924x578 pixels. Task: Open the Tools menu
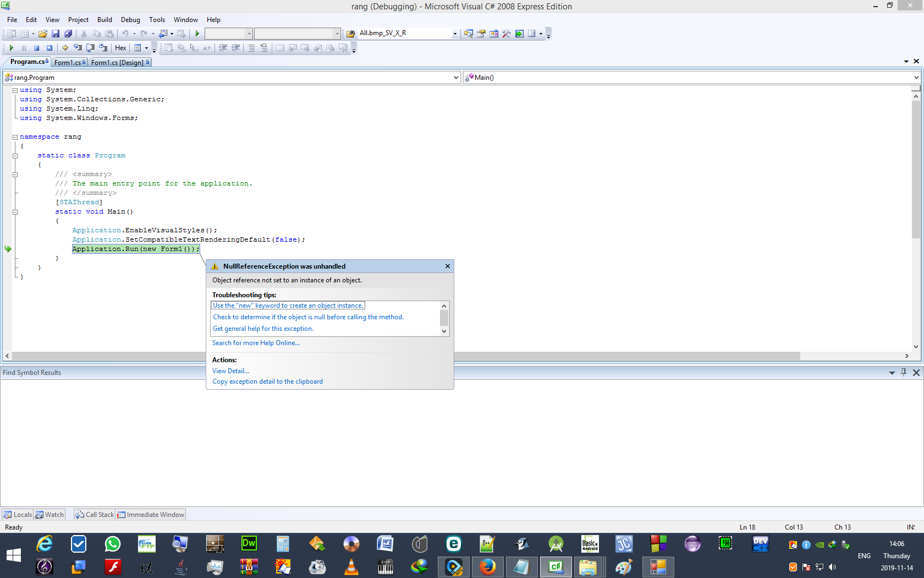[x=157, y=20]
